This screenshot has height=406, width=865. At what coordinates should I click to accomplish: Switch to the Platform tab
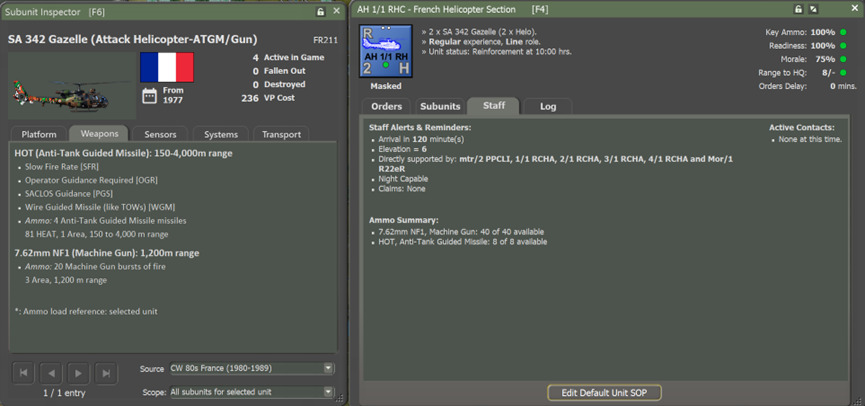pos(39,134)
